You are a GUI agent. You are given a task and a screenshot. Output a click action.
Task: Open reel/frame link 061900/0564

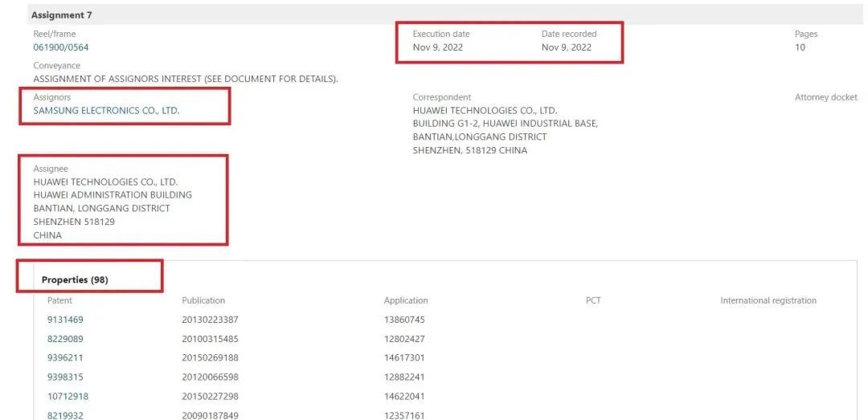pos(61,47)
